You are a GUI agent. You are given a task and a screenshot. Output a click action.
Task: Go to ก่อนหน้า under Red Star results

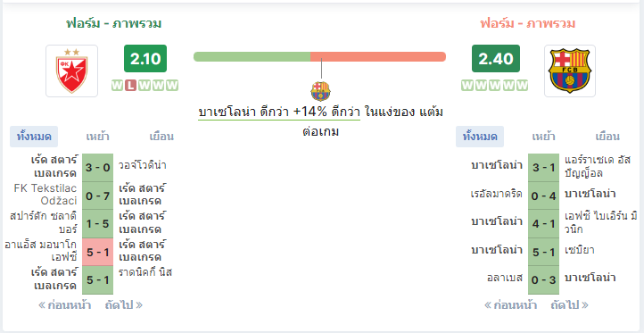click(65, 305)
